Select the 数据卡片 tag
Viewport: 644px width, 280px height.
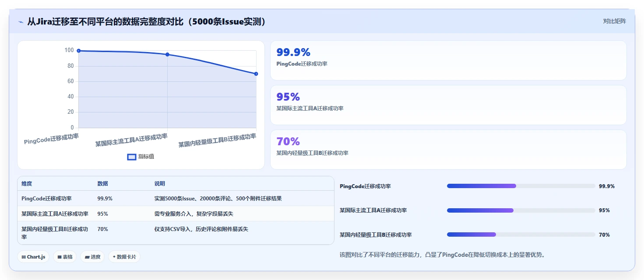(x=124, y=257)
